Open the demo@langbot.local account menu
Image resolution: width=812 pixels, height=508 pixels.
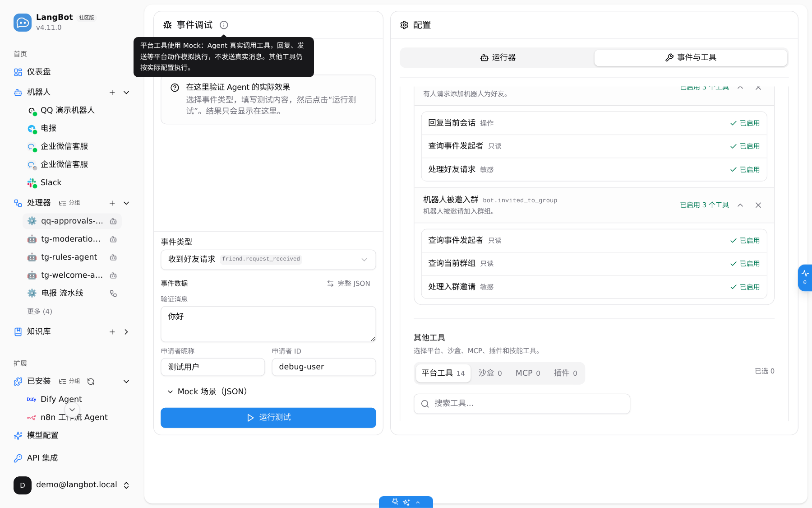point(72,485)
